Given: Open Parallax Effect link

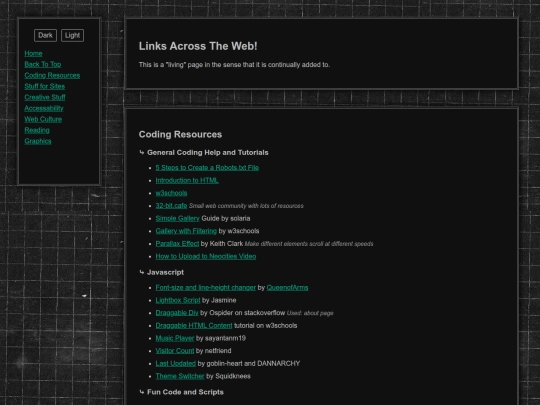Looking at the screenshot, I should pos(177,244).
